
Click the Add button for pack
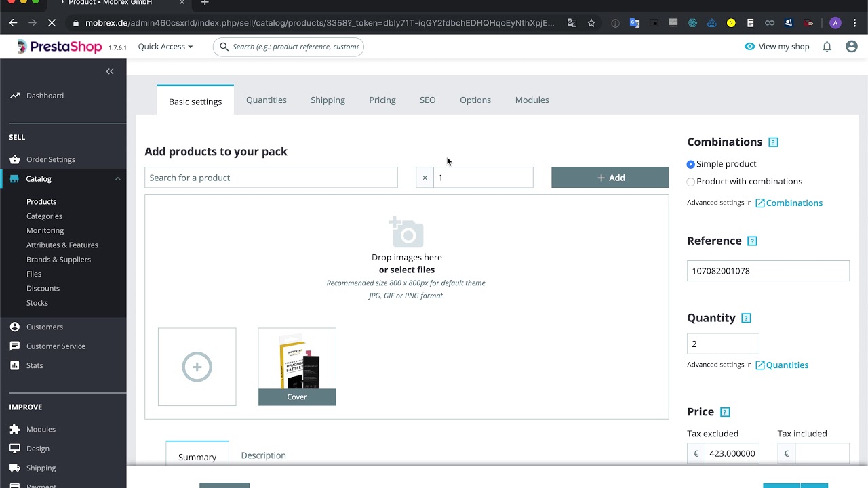coord(610,178)
